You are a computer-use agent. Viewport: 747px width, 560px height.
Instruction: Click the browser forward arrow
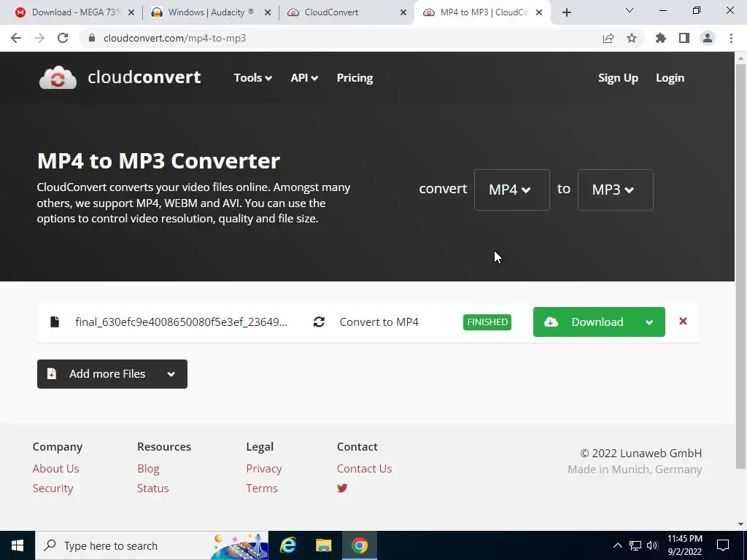click(39, 38)
